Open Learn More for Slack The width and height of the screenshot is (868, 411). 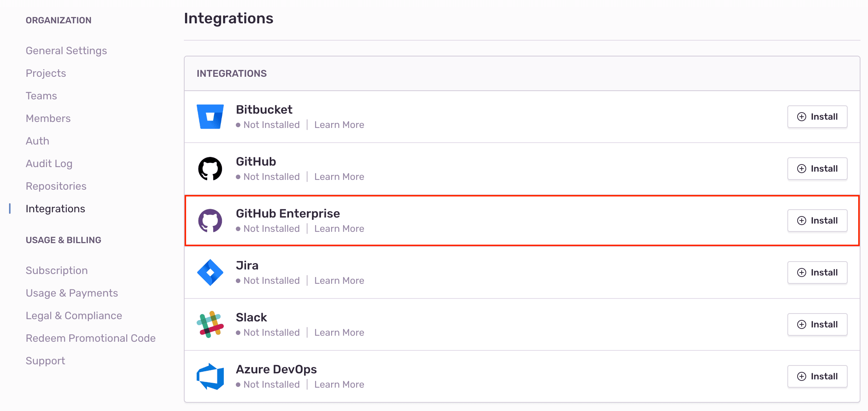[339, 332]
